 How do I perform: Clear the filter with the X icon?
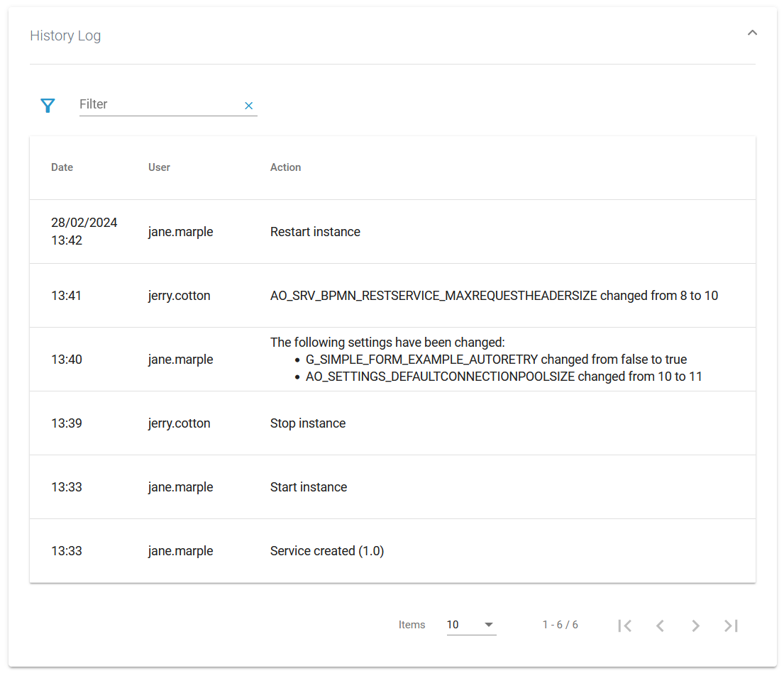point(248,106)
